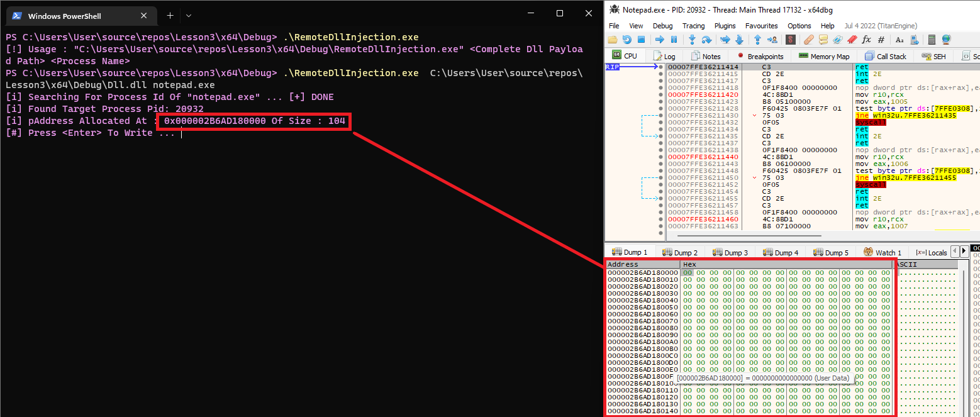Select the Dump 1 tab
This screenshot has width=980, height=417.
[630, 252]
